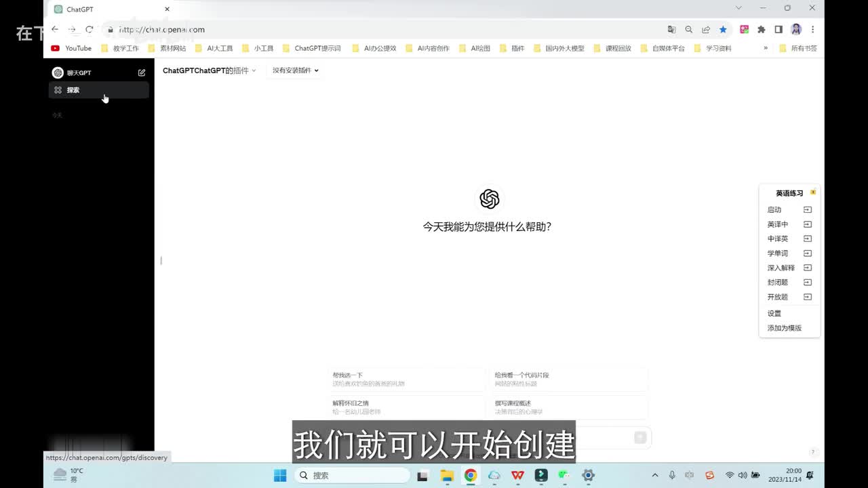Expand the ChatGPT plugins model dropdown
This screenshot has height=488, width=868.
pyautogui.click(x=210, y=70)
